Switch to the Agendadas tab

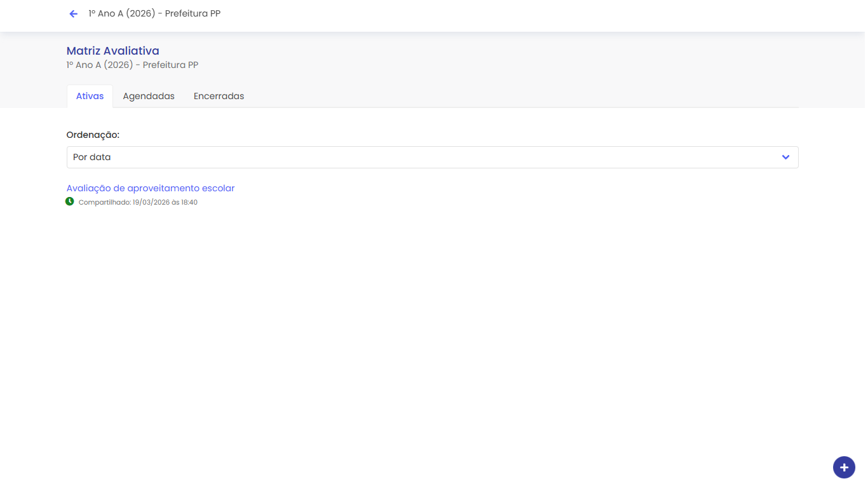coord(149,96)
